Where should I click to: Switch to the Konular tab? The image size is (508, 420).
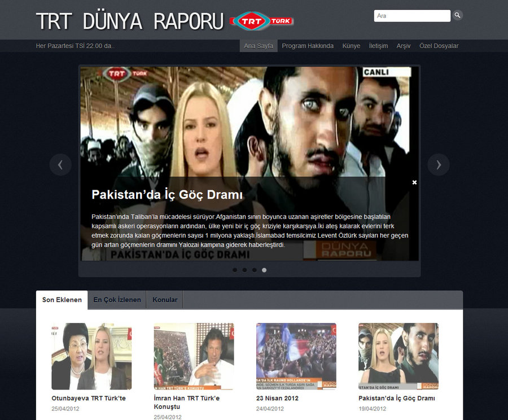[x=165, y=300]
